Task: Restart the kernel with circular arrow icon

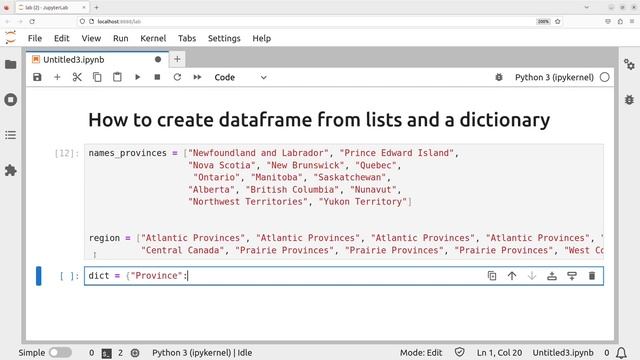Action: tap(177, 77)
